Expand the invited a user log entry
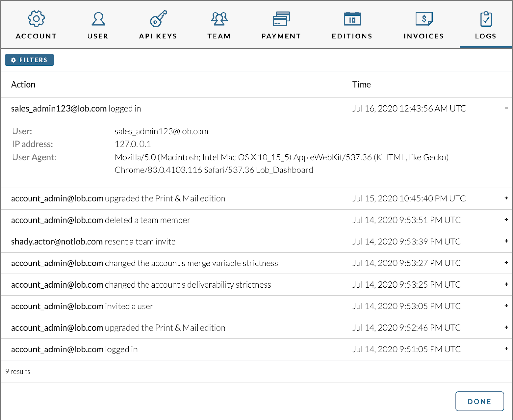This screenshot has width=513, height=420. (506, 306)
